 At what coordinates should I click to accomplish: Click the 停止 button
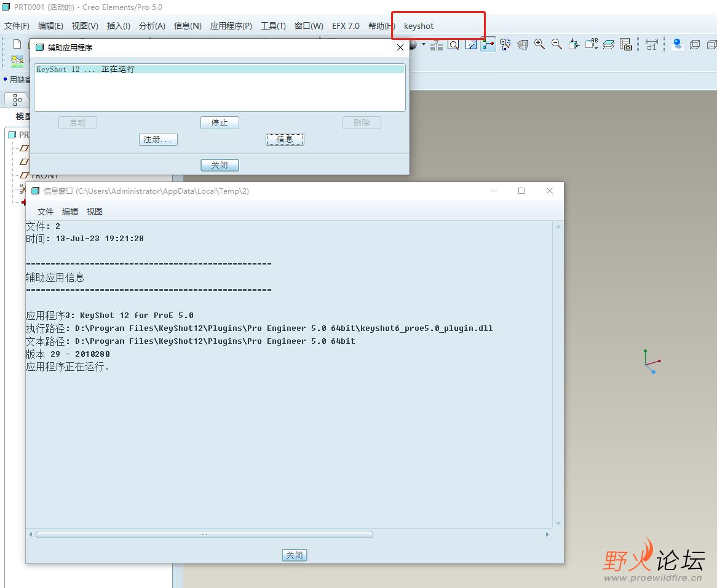(x=220, y=122)
